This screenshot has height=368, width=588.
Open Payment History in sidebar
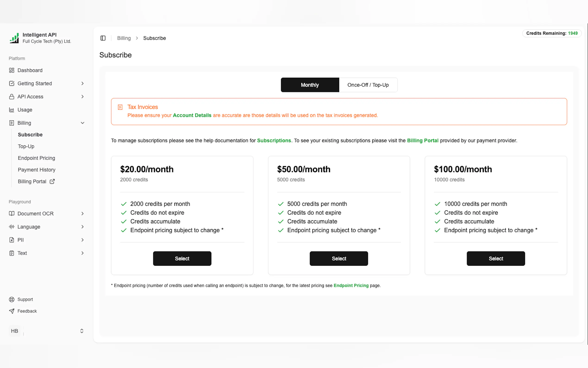click(x=37, y=170)
